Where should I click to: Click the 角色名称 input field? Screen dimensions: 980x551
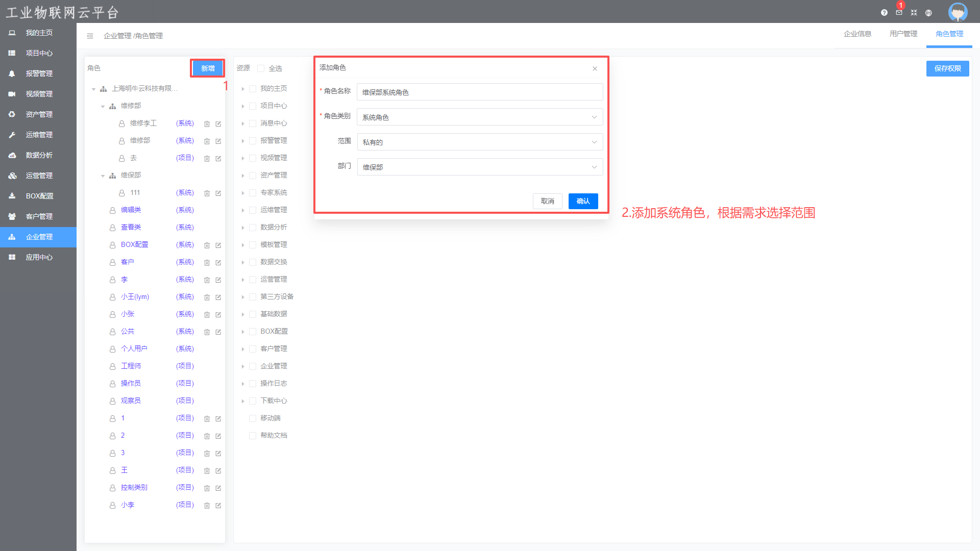(x=480, y=92)
